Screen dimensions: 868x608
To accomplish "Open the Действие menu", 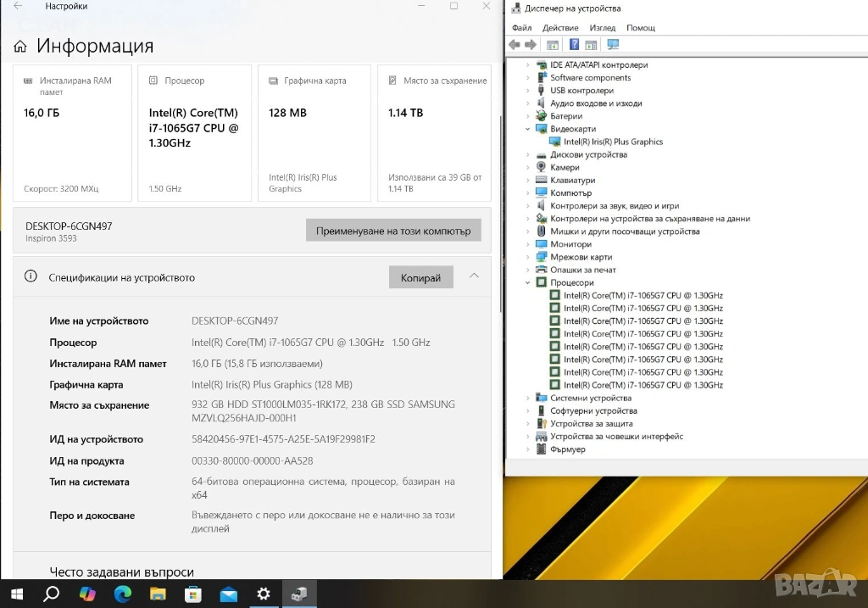I will tap(560, 28).
